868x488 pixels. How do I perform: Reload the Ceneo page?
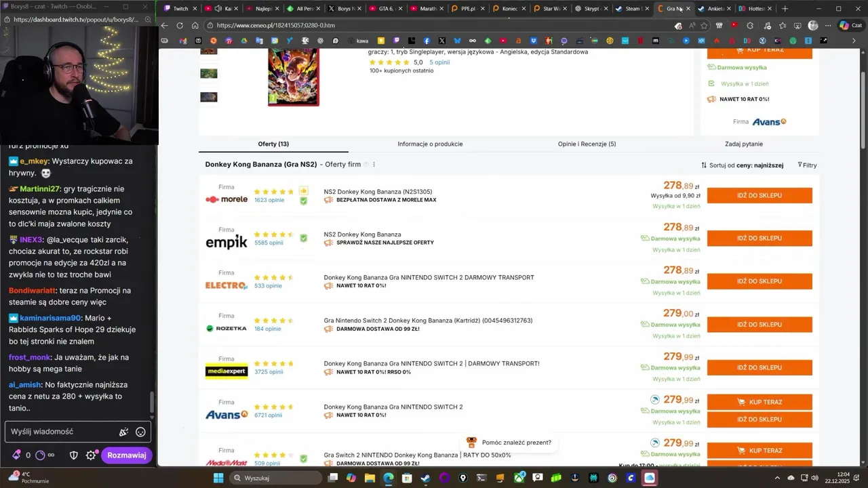[x=180, y=25]
